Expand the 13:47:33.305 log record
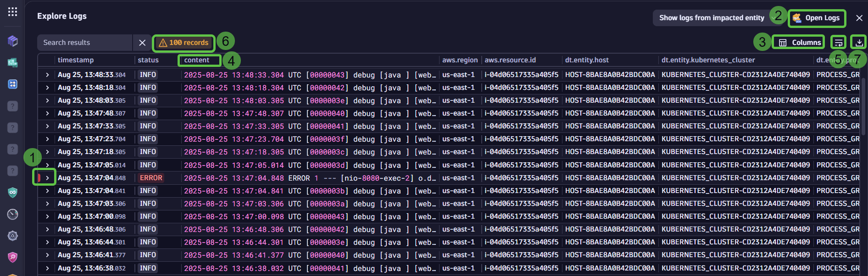 [x=47, y=126]
